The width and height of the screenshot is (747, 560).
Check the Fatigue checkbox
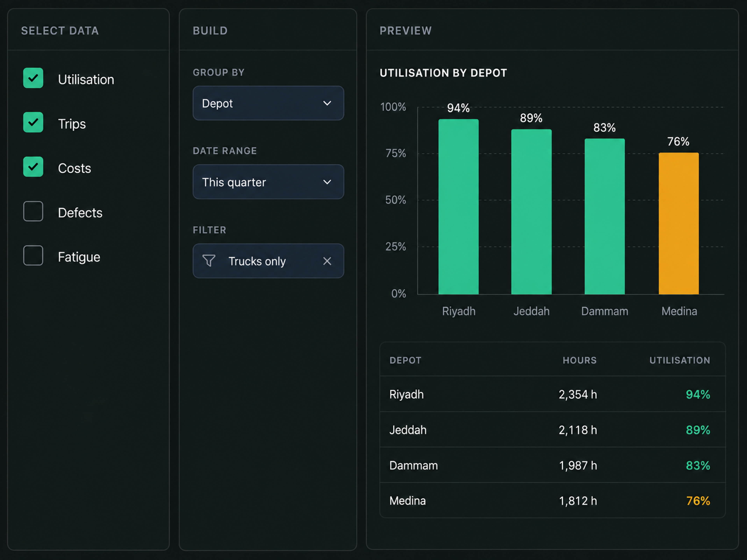pyautogui.click(x=33, y=255)
